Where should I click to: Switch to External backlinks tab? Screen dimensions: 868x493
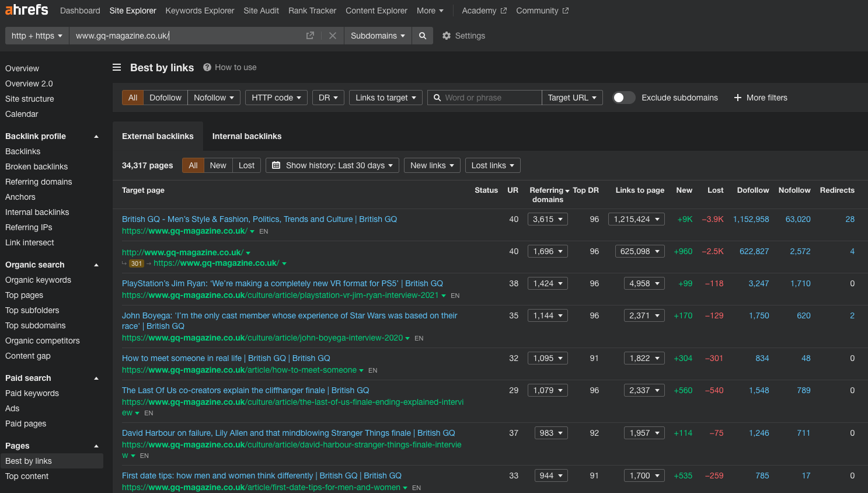(x=158, y=136)
